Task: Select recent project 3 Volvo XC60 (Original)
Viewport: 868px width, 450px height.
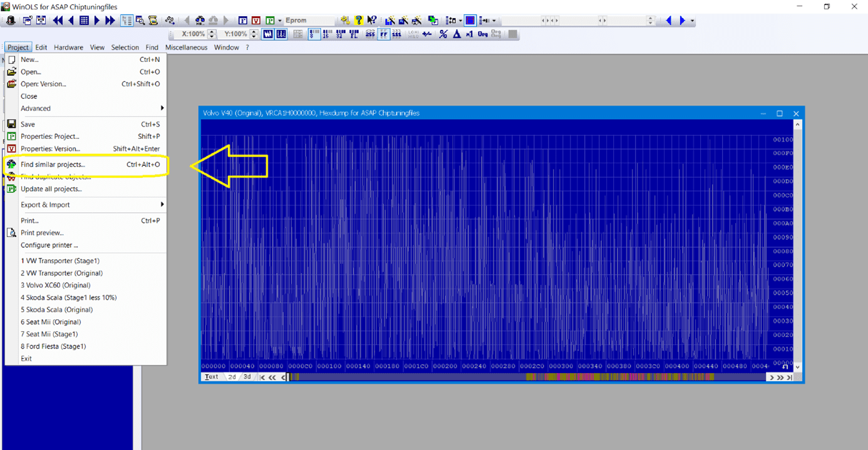Action: tap(56, 285)
